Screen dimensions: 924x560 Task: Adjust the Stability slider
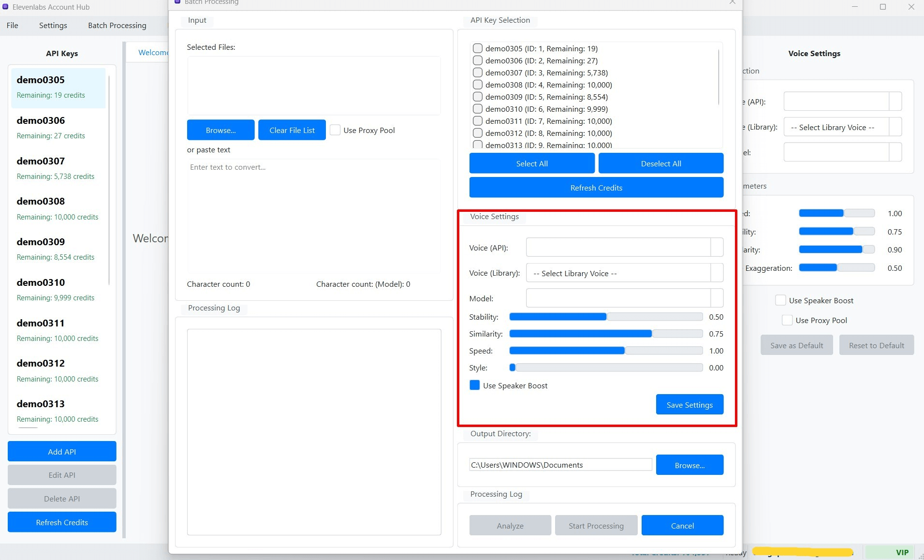point(606,317)
